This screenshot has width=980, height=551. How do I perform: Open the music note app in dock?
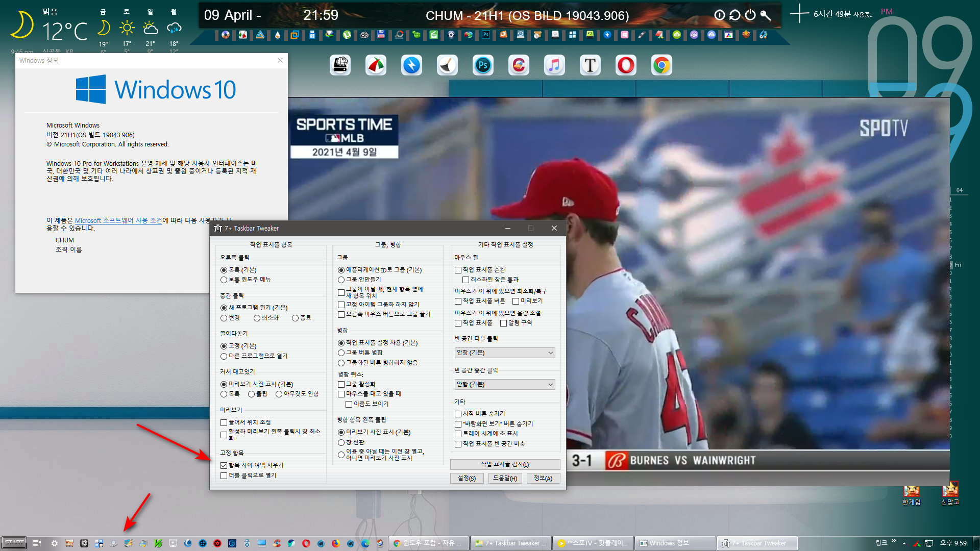click(x=554, y=65)
